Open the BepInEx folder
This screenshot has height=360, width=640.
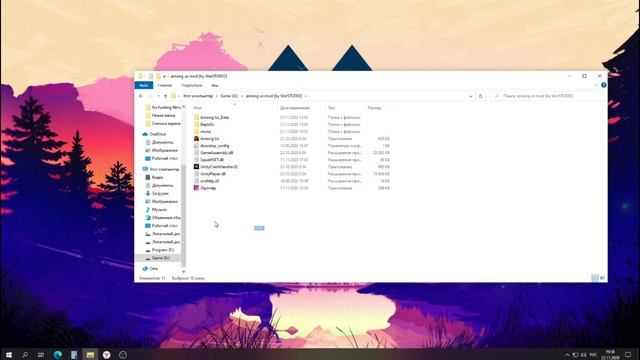pyautogui.click(x=207, y=124)
